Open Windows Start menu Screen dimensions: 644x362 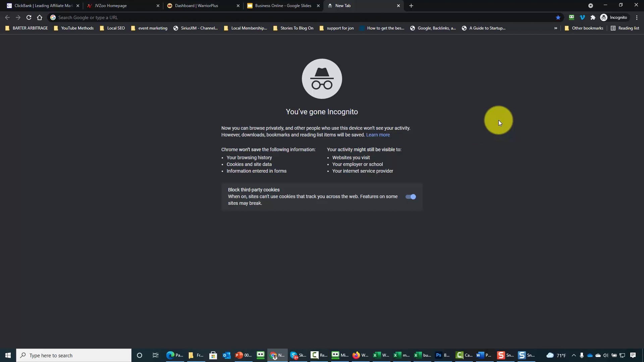click(x=8, y=355)
